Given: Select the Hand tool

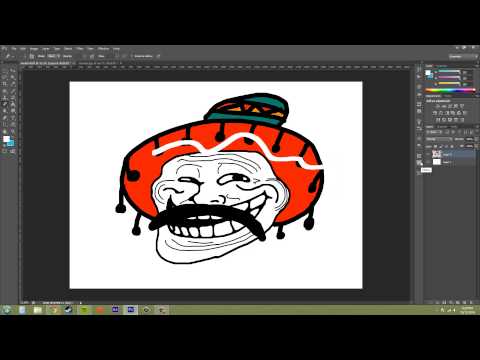Looking at the screenshot, I should 4,131.
